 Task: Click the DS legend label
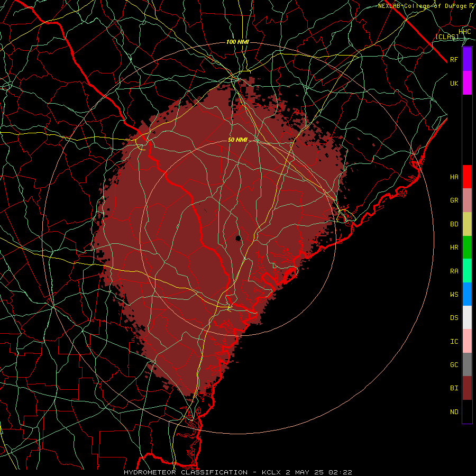[x=454, y=318]
